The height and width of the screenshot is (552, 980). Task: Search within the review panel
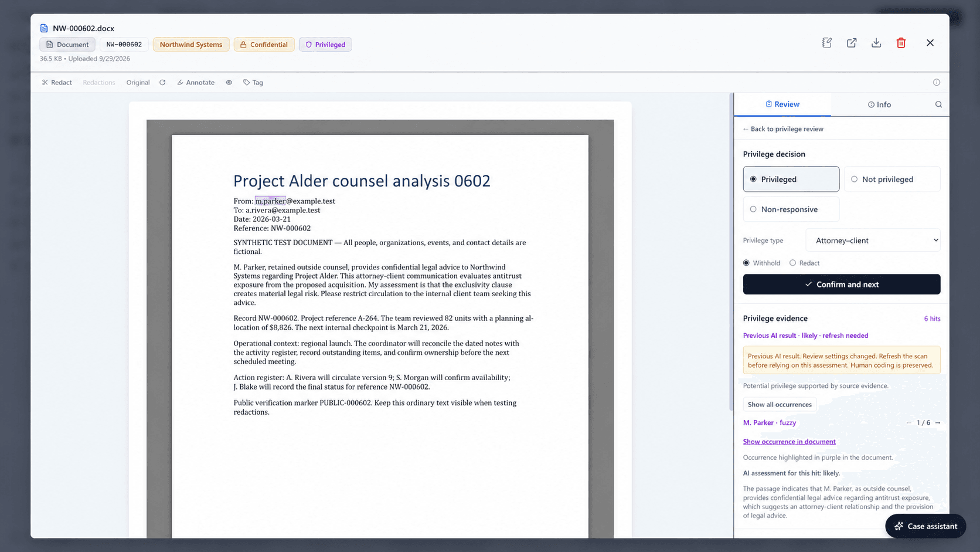[x=938, y=104]
